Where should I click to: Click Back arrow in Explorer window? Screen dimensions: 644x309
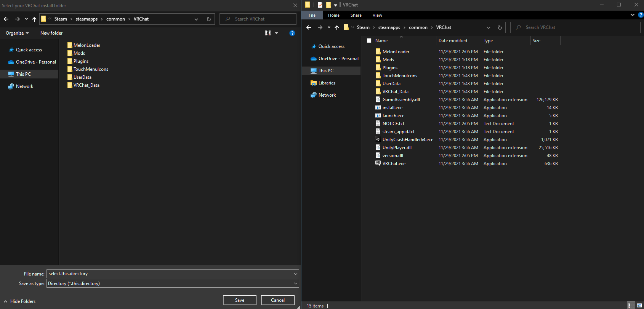point(309,27)
